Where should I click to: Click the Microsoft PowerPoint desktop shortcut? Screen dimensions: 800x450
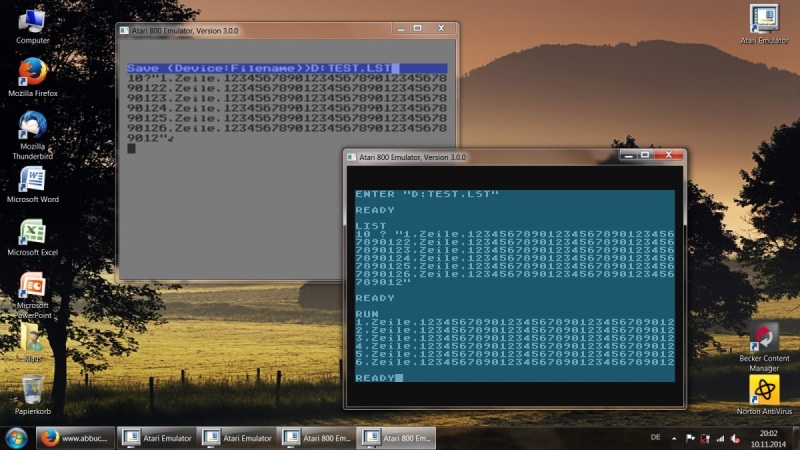33,295
